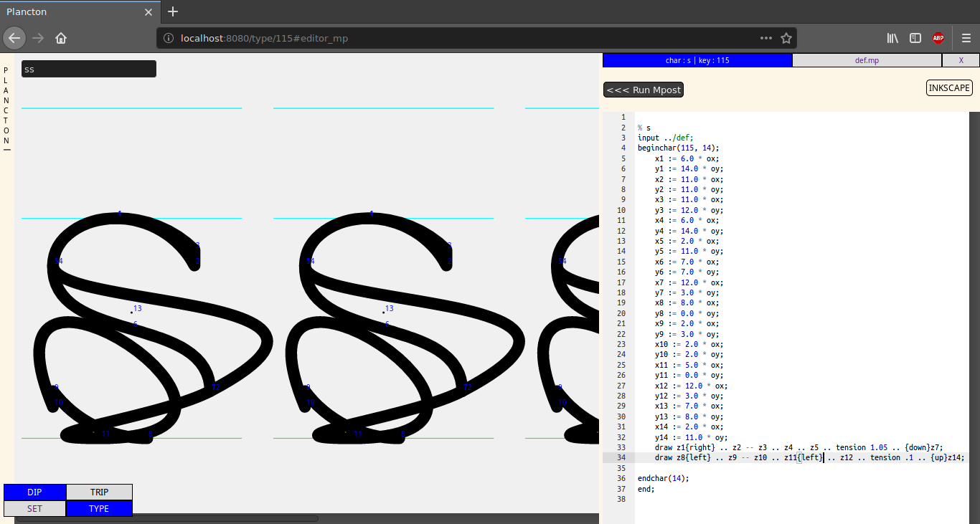Open the Firefox hamburger menu

(966, 38)
